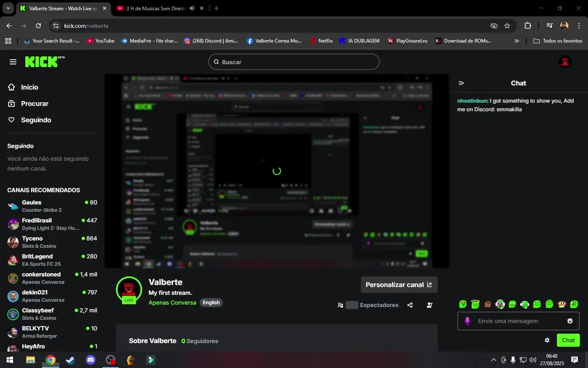This screenshot has width=588, height=368.
Task: View site information icon in address bar
Action: (56, 26)
